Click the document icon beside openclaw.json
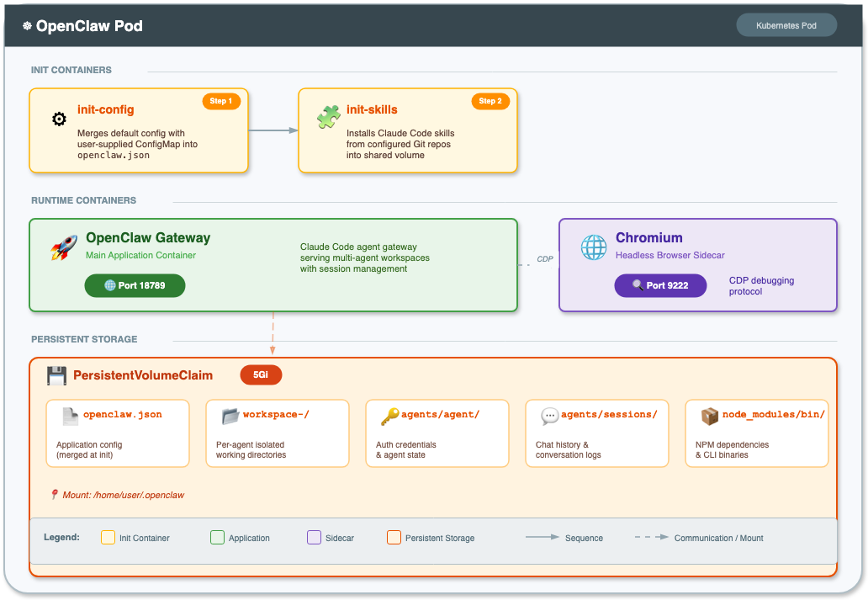This screenshot has width=868, height=600. [70, 416]
